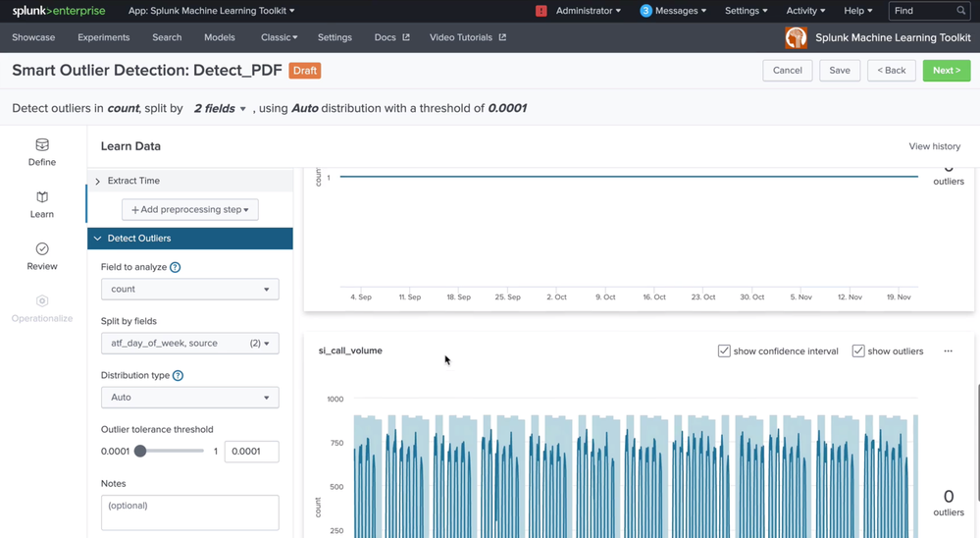Open the Video Tutorials link
980x538 pixels.
click(x=461, y=37)
